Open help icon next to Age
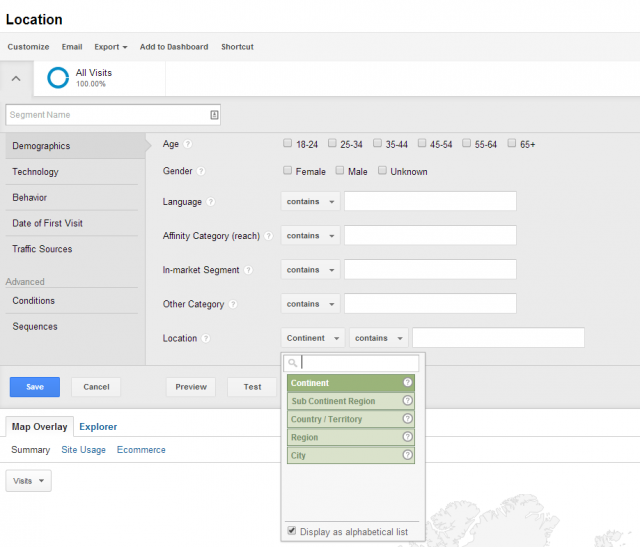This screenshot has width=640, height=547. click(x=187, y=144)
